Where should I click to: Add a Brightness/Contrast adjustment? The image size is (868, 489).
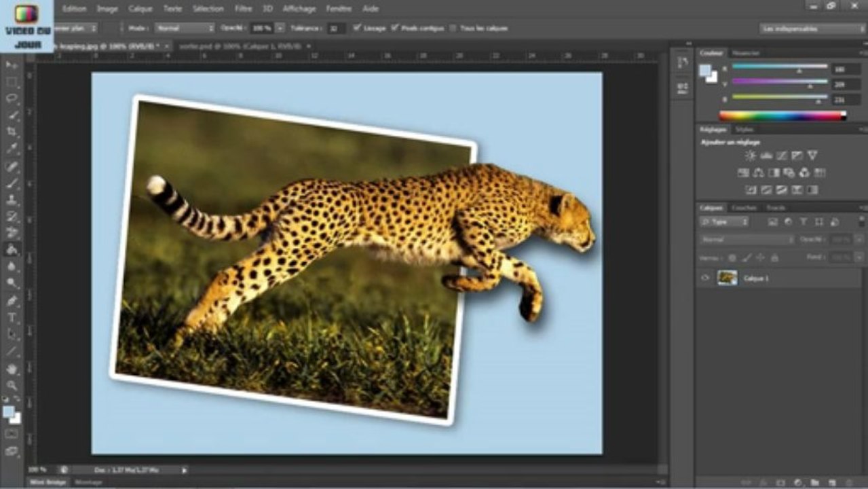click(751, 156)
